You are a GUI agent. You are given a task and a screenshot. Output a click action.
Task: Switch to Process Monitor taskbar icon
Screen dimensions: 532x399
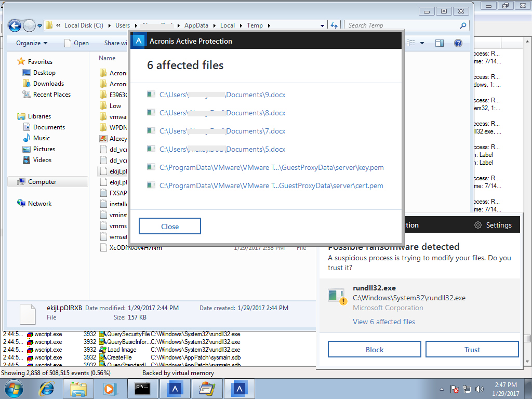[x=207, y=389]
